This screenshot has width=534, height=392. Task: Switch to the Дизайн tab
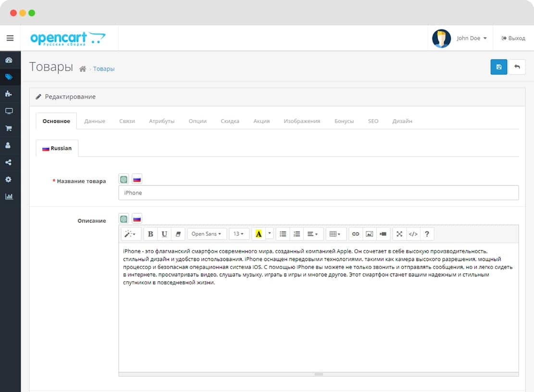pos(402,121)
